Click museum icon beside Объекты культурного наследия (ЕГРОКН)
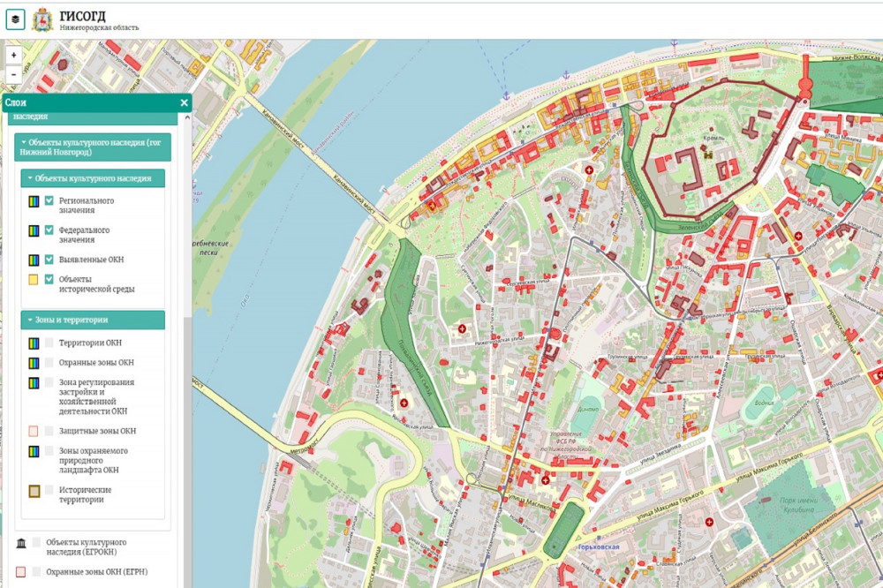883x588 pixels. [x=20, y=542]
